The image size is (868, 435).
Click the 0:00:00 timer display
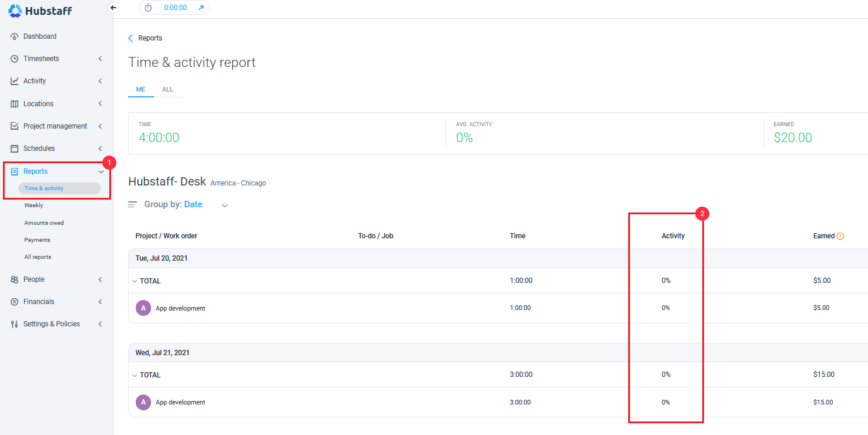point(176,8)
